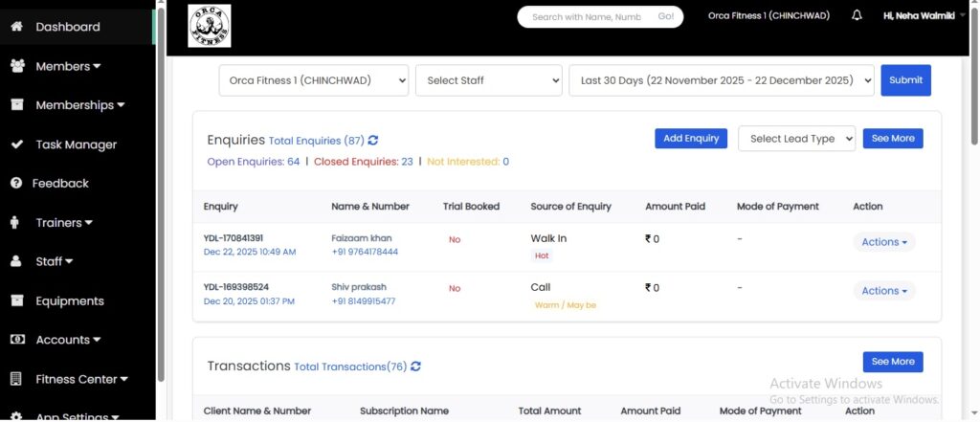This screenshot has width=980, height=422.
Task: Click the Task Manager checkmark icon
Action: coord(17,144)
